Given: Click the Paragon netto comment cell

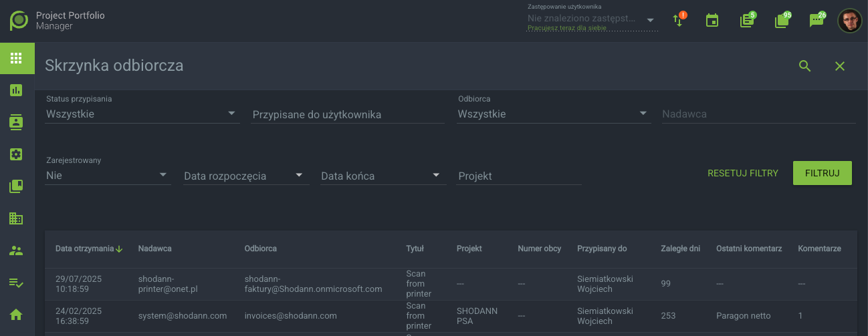Looking at the screenshot, I should (743, 316).
